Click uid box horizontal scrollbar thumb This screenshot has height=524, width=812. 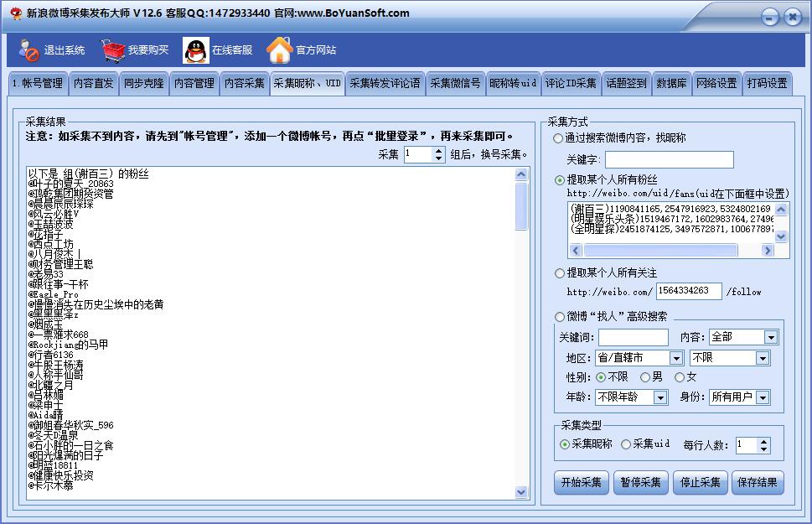660,251
